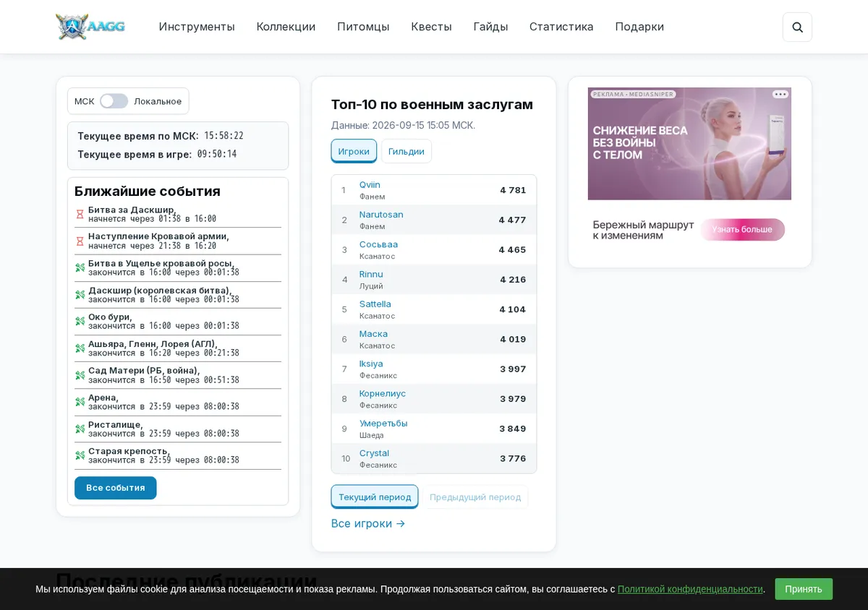The image size is (868, 610).
Task: Open the Статистика menu
Action: coord(561,27)
